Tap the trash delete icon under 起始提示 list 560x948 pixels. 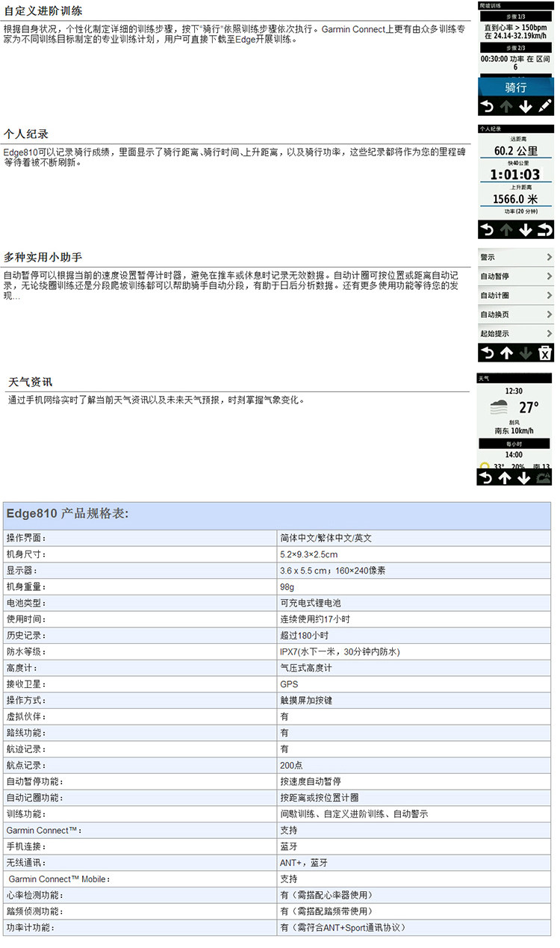pyautogui.click(x=545, y=353)
